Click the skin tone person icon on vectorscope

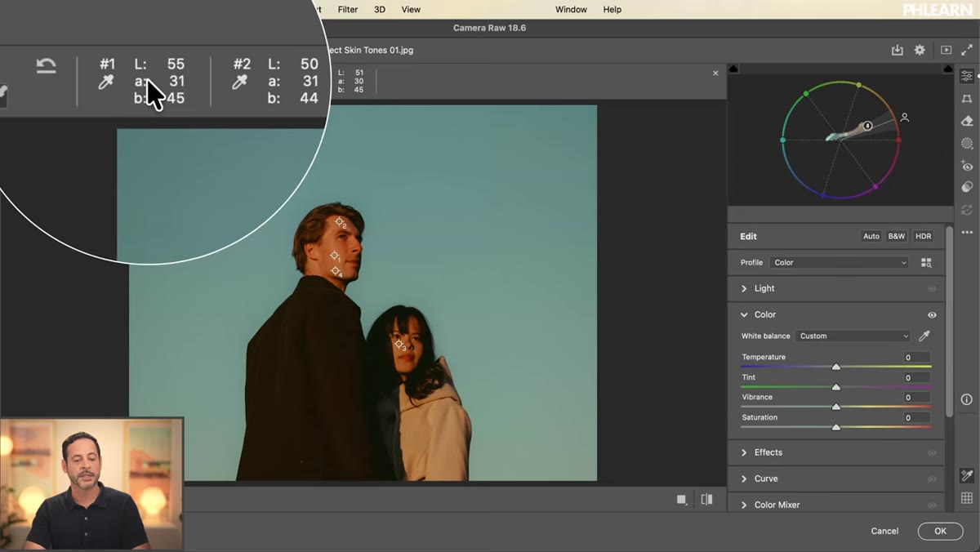905,118
